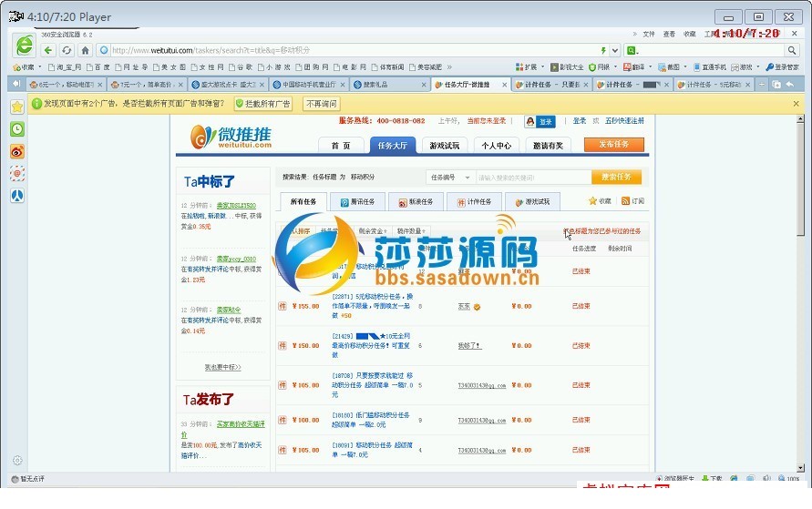
Task: Click the QQ 登录 login button
Action: pyautogui.click(x=540, y=122)
